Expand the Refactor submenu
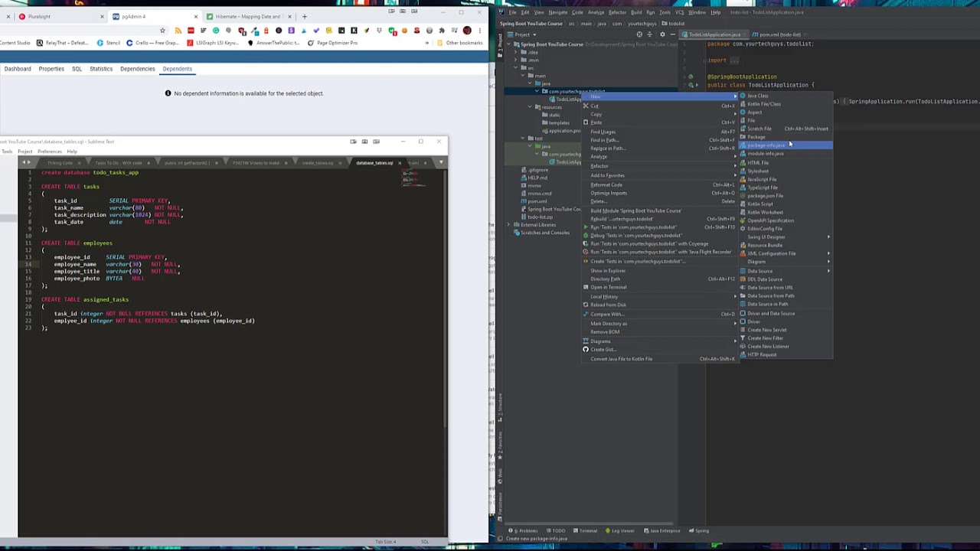980x551 pixels. pos(661,166)
